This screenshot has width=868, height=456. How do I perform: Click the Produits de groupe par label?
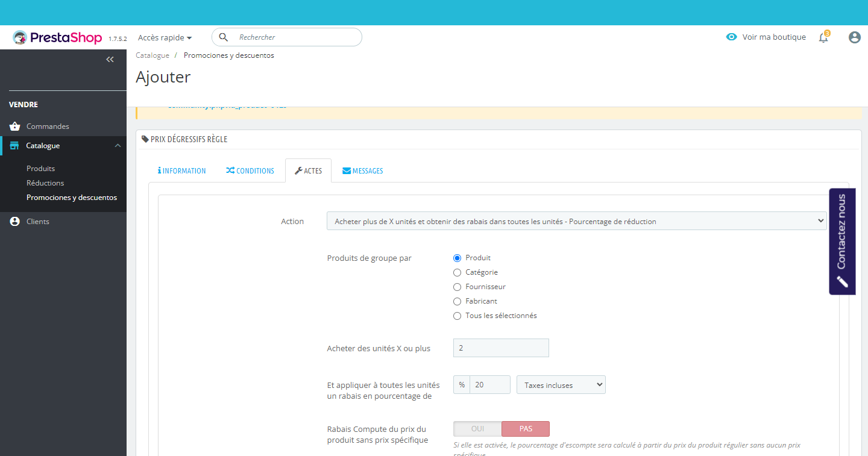370,258
